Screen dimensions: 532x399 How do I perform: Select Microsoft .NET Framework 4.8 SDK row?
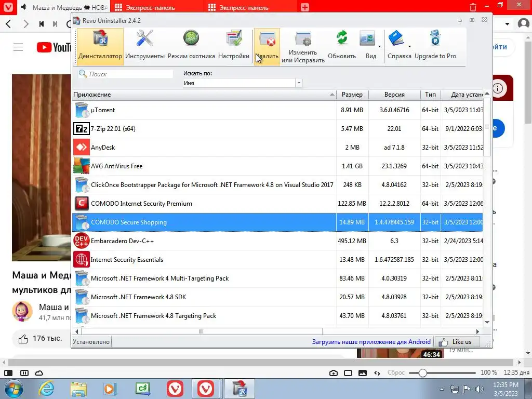tap(277, 297)
